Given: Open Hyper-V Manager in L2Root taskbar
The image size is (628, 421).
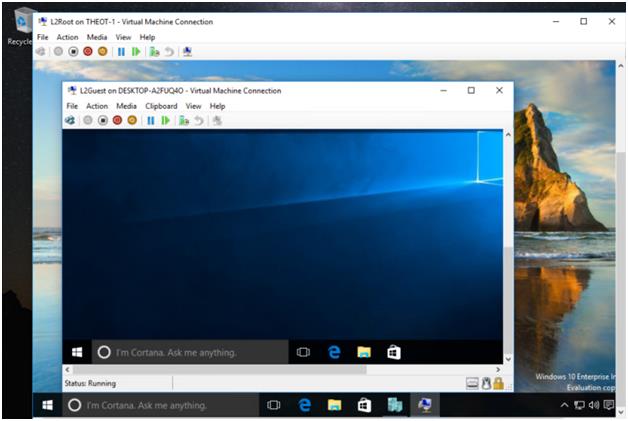Looking at the screenshot, I should pyautogui.click(x=395, y=405).
